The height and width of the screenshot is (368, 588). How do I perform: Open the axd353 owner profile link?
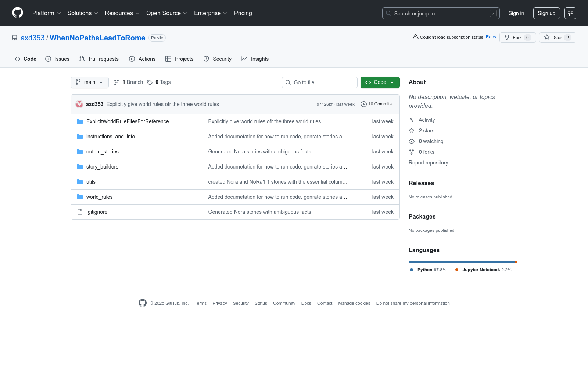click(32, 38)
